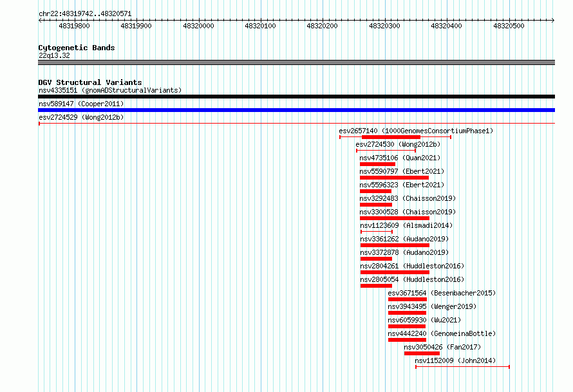Click ruler position 48319900
The image size is (573, 392).
coord(136,26)
